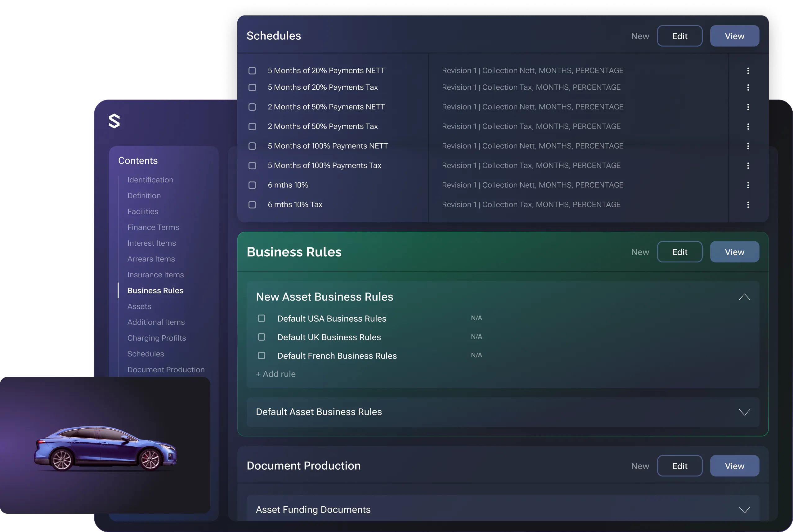Click View button in Schedules header
This screenshot has width=793, height=532.
pos(734,36)
